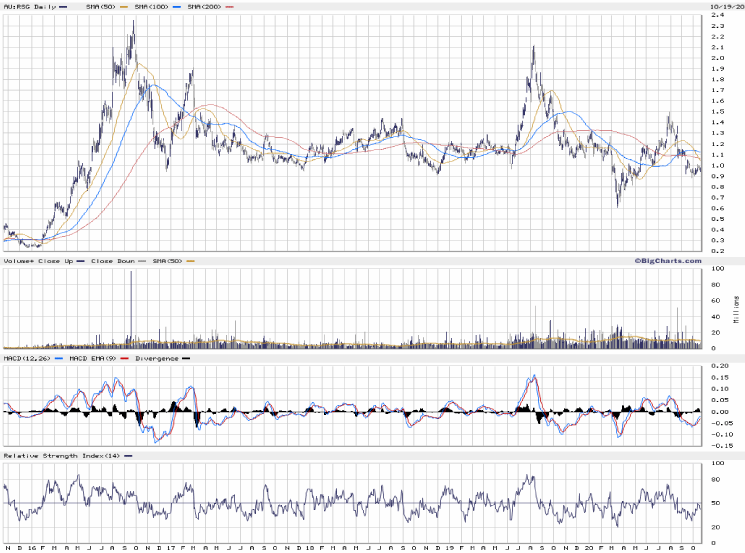Click the -0.15 MACD axis value
The image size is (745, 553).
720,446
